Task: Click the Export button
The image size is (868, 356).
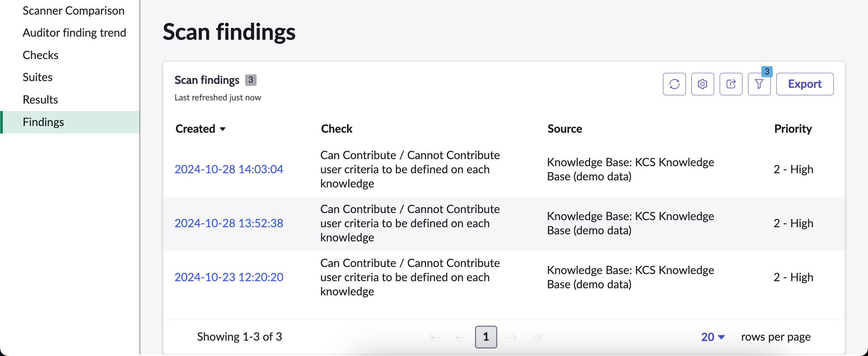Action: 805,84
